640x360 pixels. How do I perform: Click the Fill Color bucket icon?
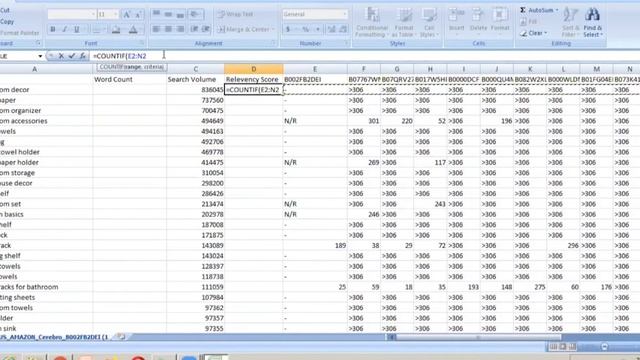point(116,29)
